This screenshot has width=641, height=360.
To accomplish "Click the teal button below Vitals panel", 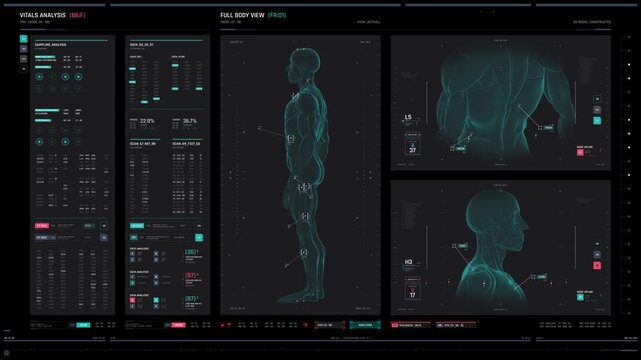I will (83, 325).
